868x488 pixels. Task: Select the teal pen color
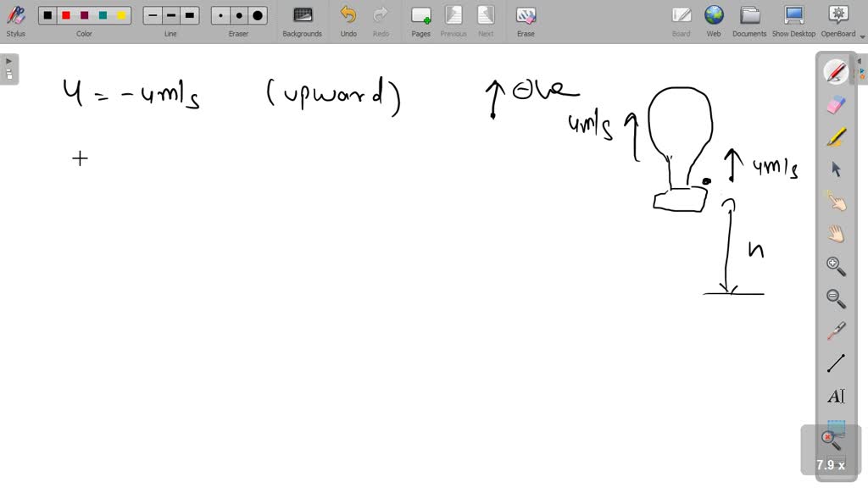pyautogui.click(x=103, y=15)
